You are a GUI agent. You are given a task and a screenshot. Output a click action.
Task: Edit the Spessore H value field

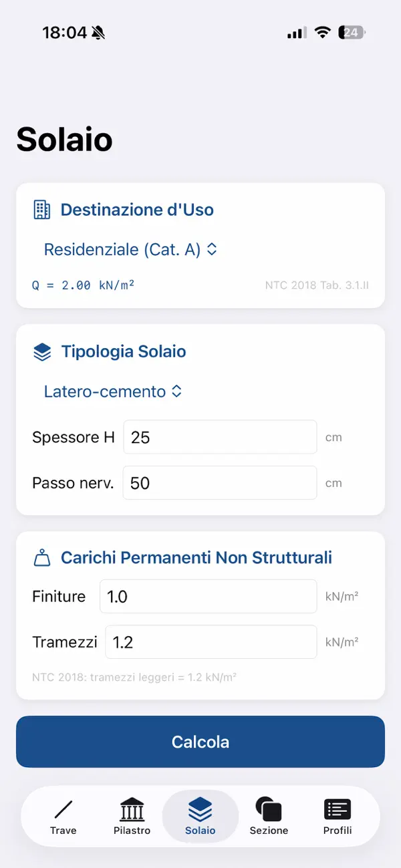[x=220, y=436]
